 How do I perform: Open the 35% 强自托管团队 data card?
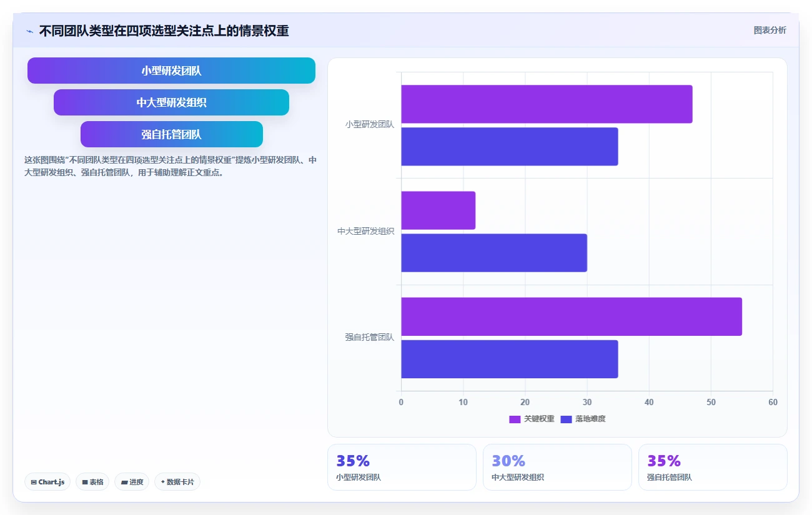[713, 467]
